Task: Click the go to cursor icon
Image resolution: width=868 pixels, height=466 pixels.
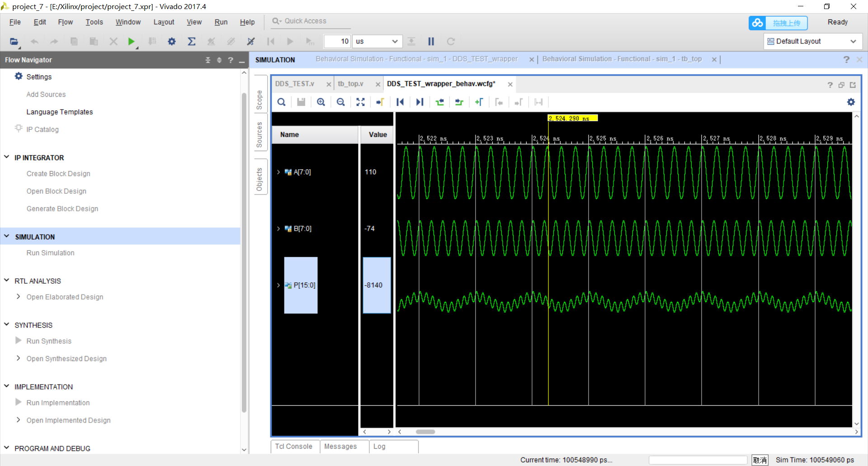Action: point(380,102)
